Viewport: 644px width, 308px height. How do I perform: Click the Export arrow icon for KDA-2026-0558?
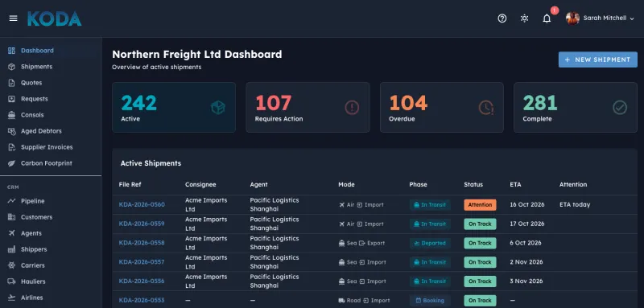pos(361,243)
